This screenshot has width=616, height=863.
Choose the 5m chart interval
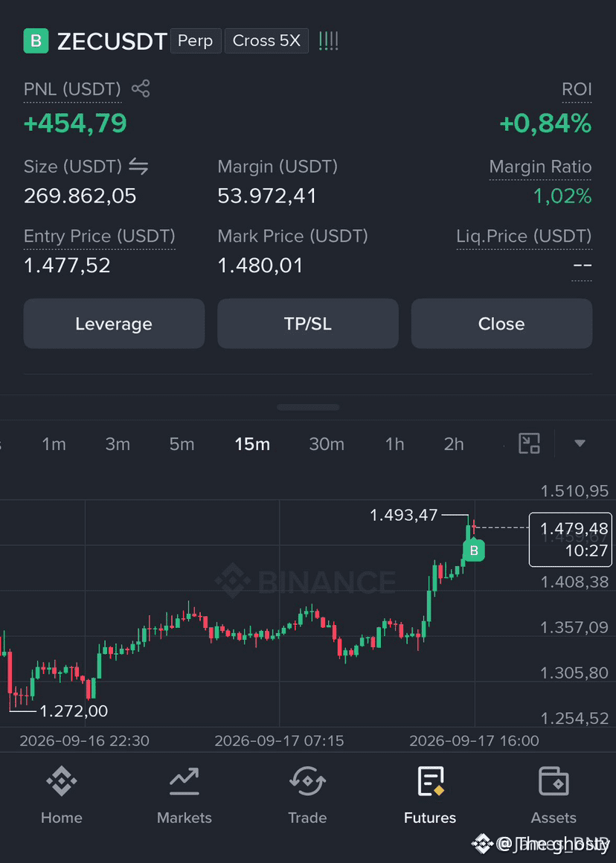coord(182,444)
